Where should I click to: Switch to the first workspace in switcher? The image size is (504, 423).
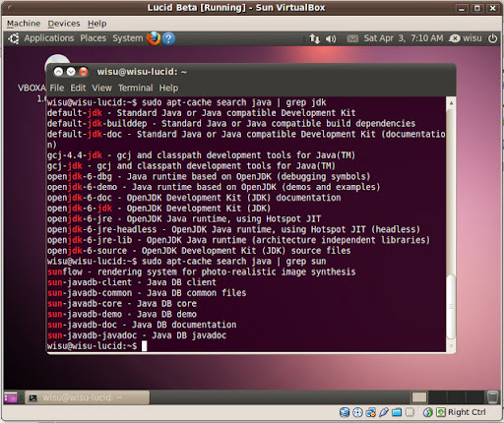(x=419, y=397)
